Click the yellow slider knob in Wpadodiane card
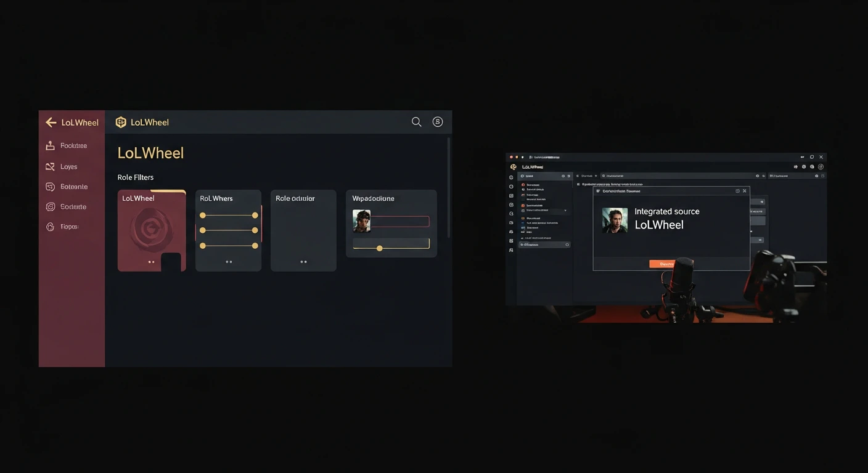This screenshot has width=868, height=473. tap(380, 248)
